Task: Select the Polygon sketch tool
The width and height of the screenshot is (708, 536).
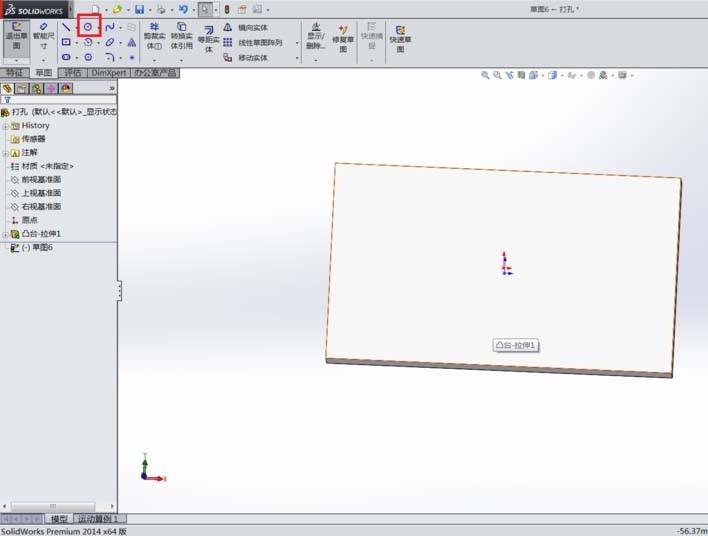Action: pos(88,57)
